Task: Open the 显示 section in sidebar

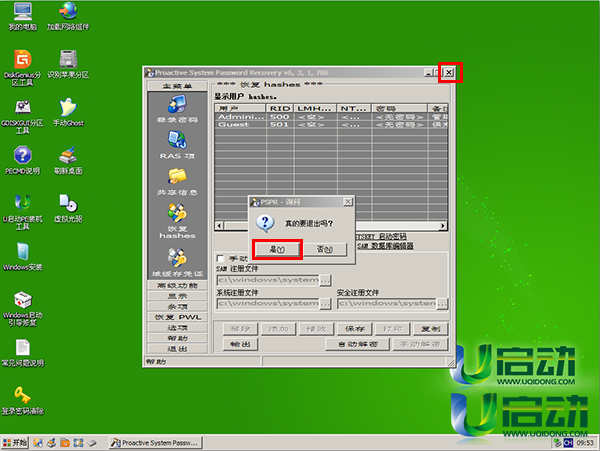Action: [x=177, y=296]
